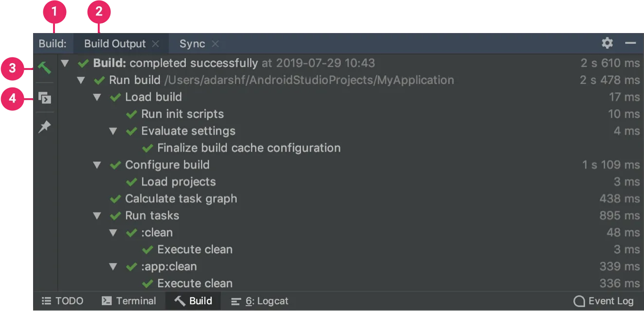644x311 pixels.
Task: Close the Build Output tab
Action: click(x=156, y=44)
